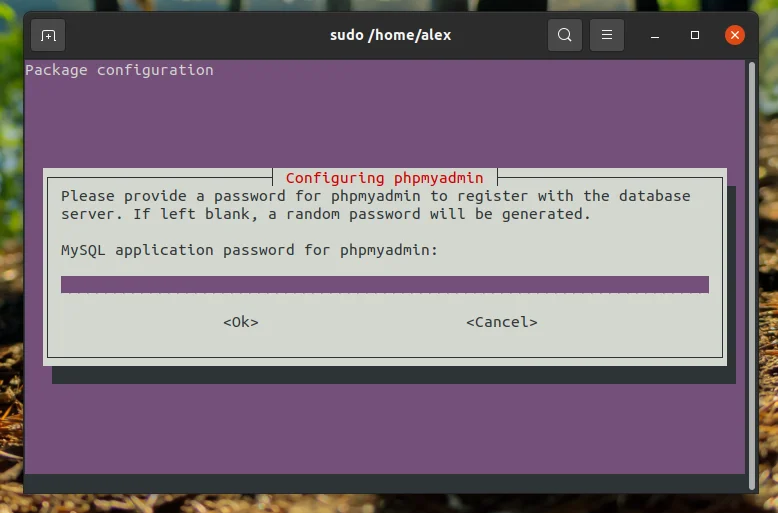Click the 'Configuring phpmyadmin' dialog title
778x513 pixels.
[x=385, y=178]
